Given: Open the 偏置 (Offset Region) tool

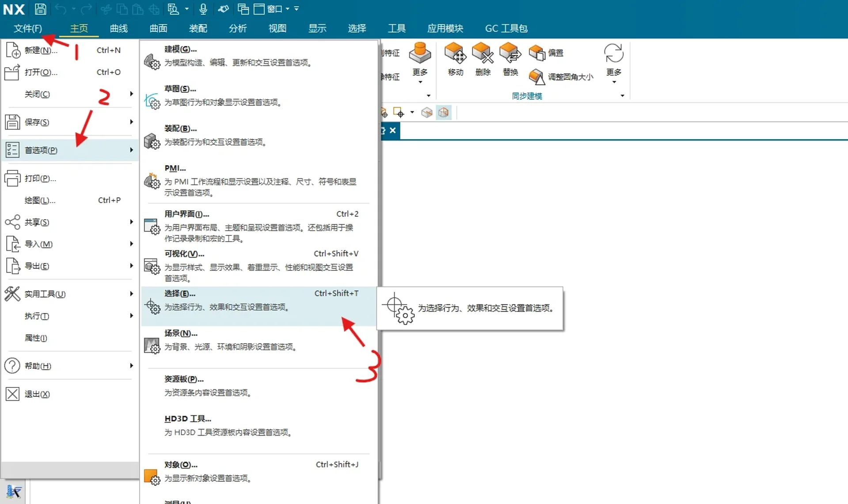Looking at the screenshot, I should pos(547,52).
